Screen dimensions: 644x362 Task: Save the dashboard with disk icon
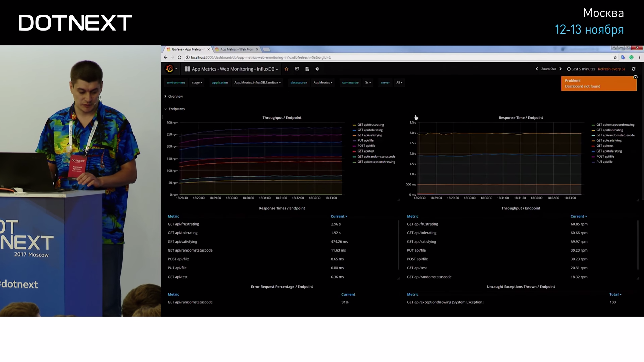tap(307, 69)
